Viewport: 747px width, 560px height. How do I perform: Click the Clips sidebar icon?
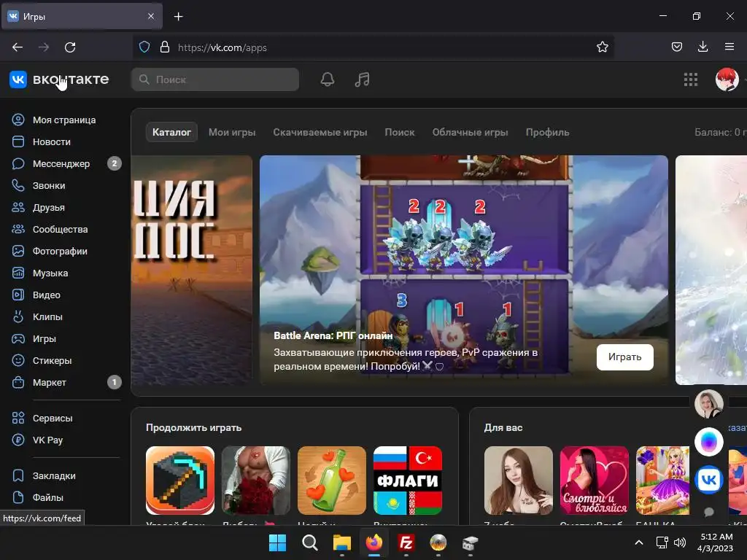[18, 316]
